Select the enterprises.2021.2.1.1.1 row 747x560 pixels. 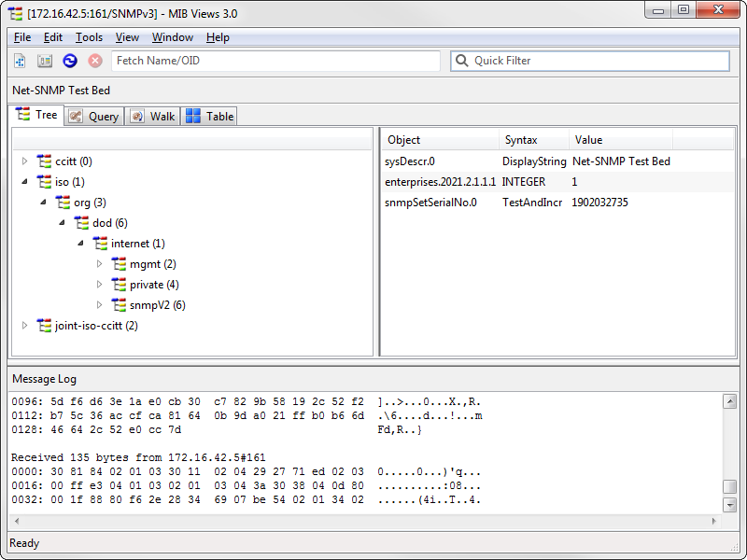[558, 182]
